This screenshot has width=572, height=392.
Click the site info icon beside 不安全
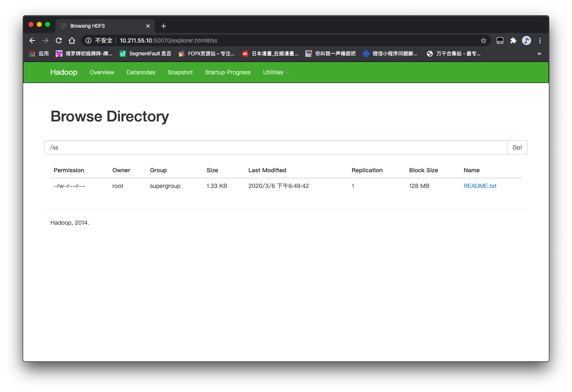[88, 40]
